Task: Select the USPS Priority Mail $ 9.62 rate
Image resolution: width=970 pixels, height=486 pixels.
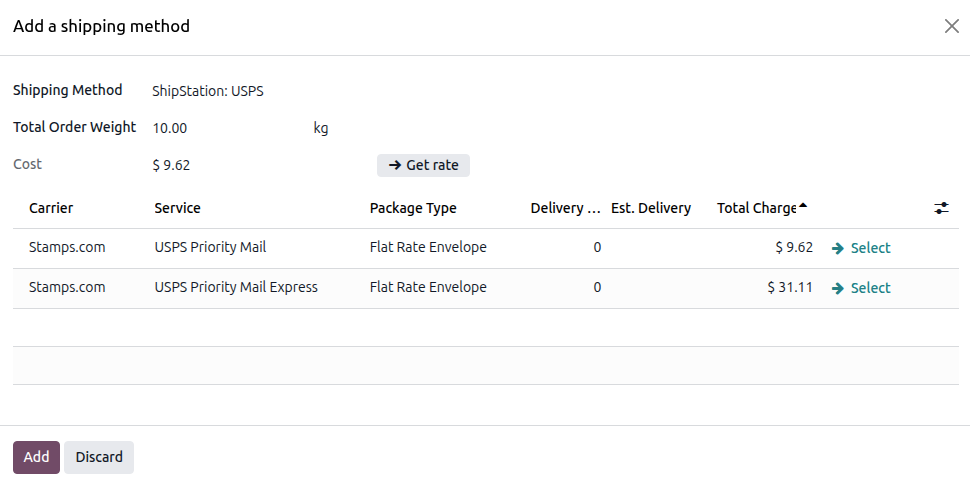Action: point(861,248)
